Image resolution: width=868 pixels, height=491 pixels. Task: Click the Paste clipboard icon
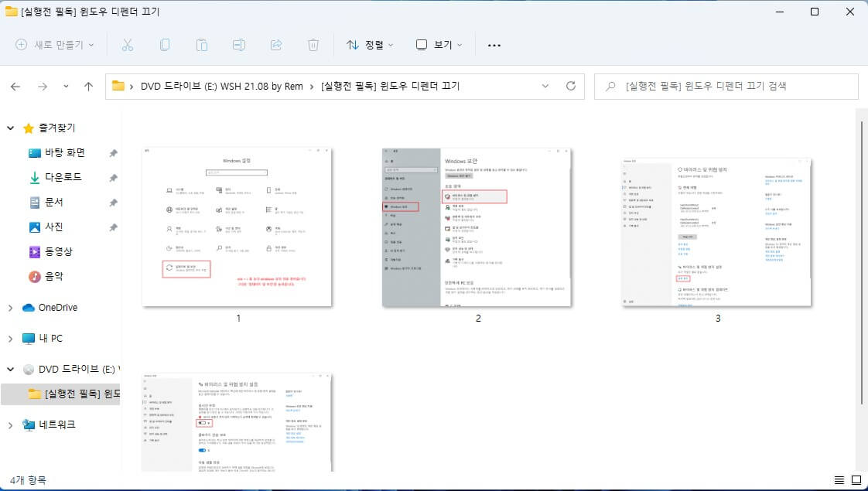(x=201, y=45)
